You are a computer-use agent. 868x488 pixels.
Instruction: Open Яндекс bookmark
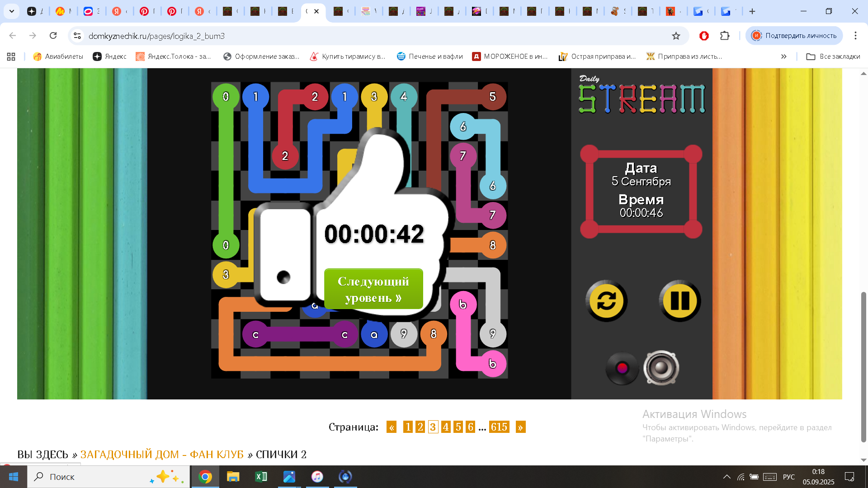(x=109, y=56)
